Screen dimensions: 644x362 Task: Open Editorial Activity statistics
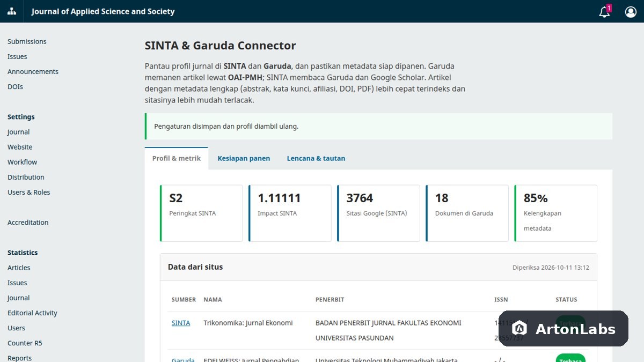point(32,313)
